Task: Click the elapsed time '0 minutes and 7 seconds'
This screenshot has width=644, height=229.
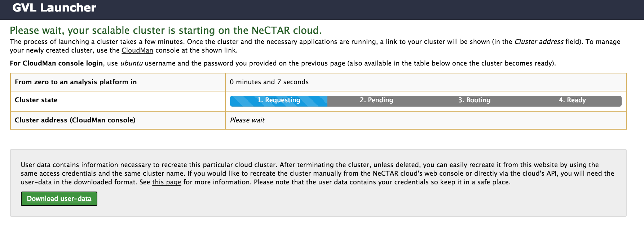Action: click(269, 82)
